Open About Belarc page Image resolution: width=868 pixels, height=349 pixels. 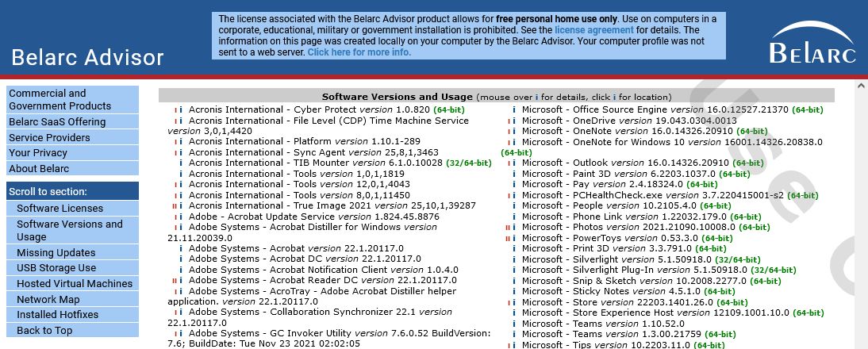point(72,168)
